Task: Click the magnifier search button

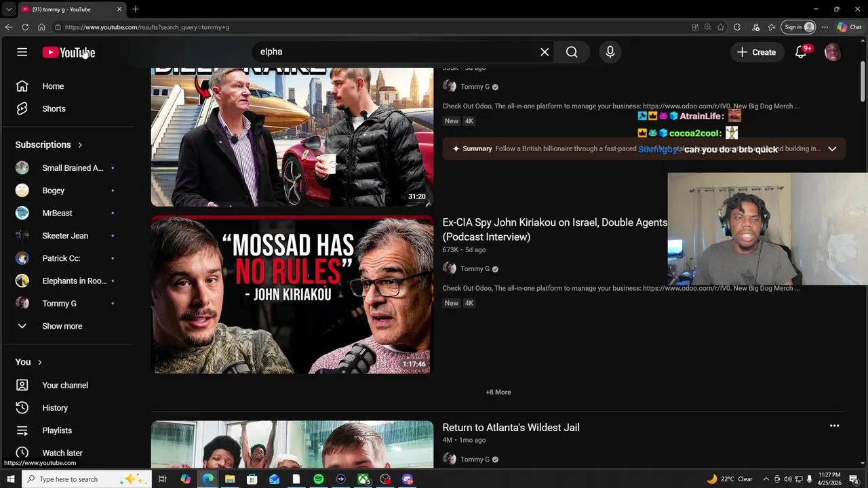Action: coord(572,52)
